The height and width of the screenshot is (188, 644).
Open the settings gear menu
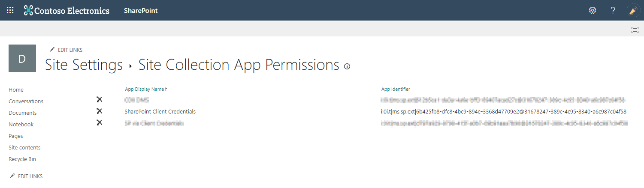[593, 10]
